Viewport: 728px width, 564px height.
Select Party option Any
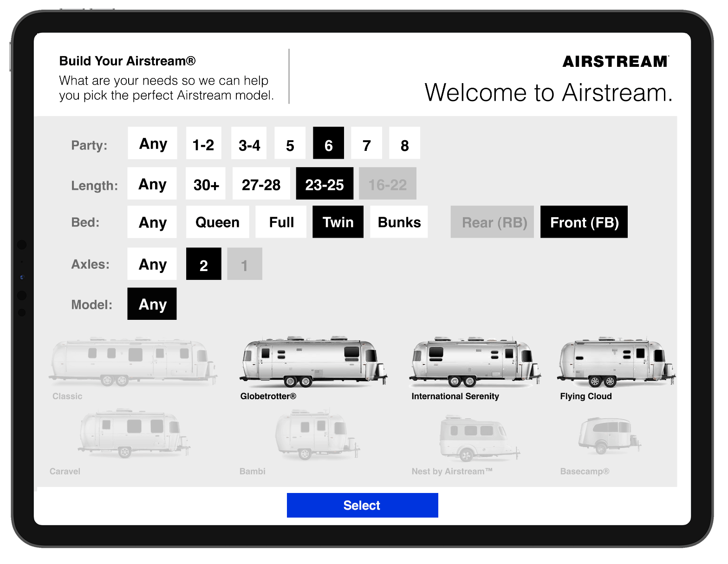pyautogui.click(x=152, y=143)
